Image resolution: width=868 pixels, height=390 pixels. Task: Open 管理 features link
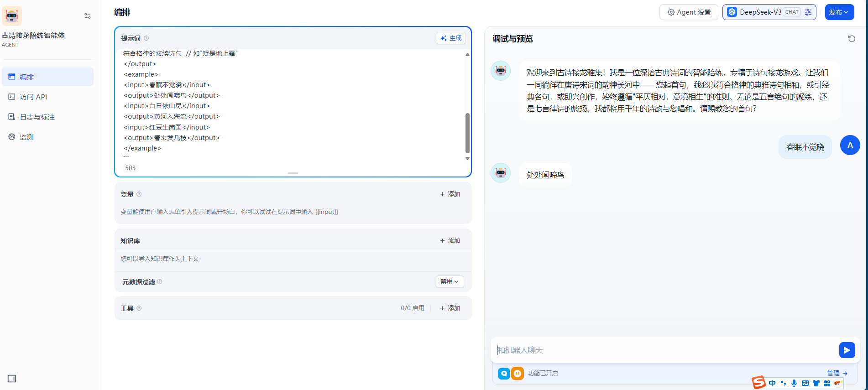coord(837,373)
